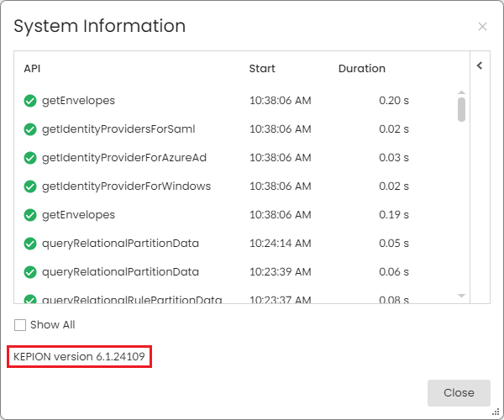Click the 0.05 s duration value
Image resolution: width=504 pixels, height=420 pixels.
[394, 244]
